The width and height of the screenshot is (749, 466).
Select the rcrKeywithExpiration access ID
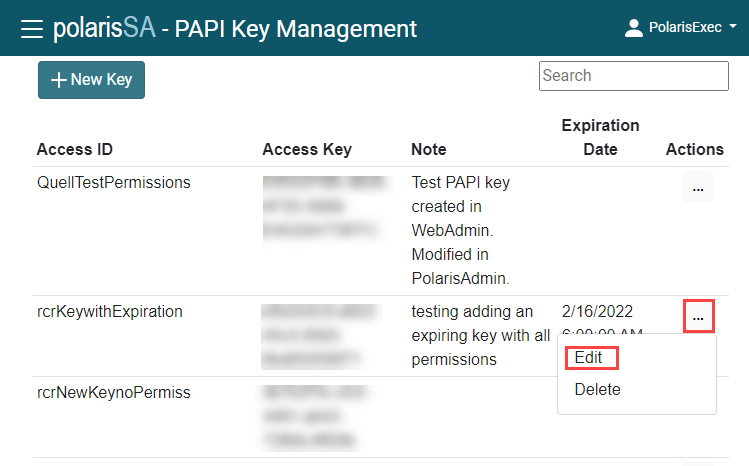point(110,311)
